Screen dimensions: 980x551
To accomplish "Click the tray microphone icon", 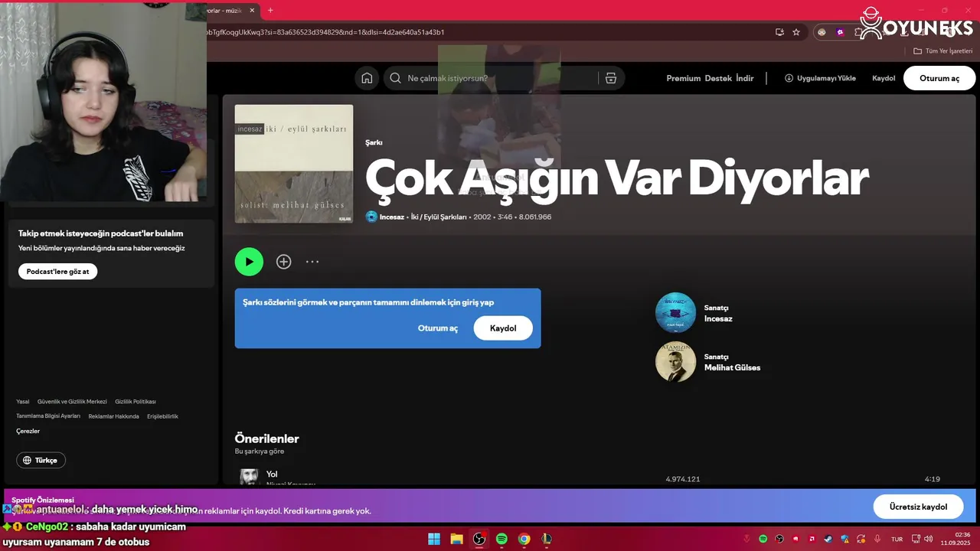I will click(x=877, y=540).
